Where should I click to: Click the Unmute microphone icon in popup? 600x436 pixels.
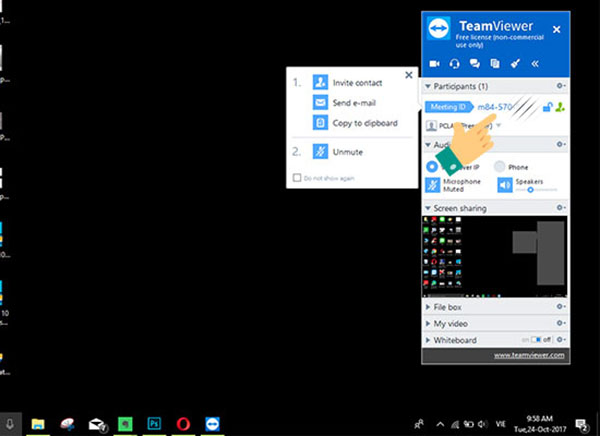point(320,152)
